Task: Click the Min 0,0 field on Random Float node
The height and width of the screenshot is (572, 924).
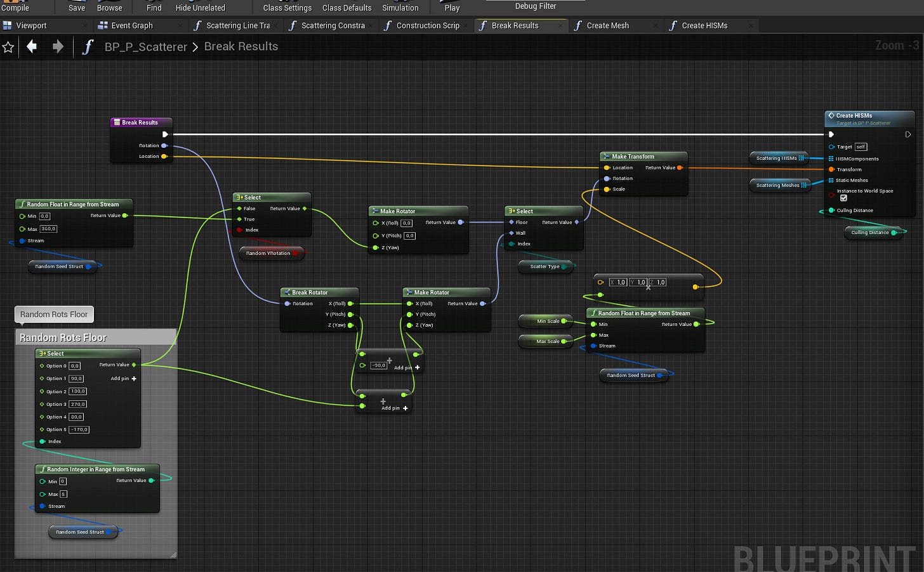Action: point(45,216)
